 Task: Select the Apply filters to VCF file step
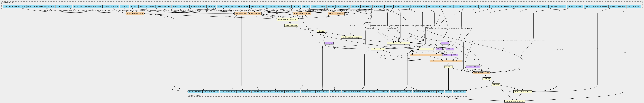[481, 73]
